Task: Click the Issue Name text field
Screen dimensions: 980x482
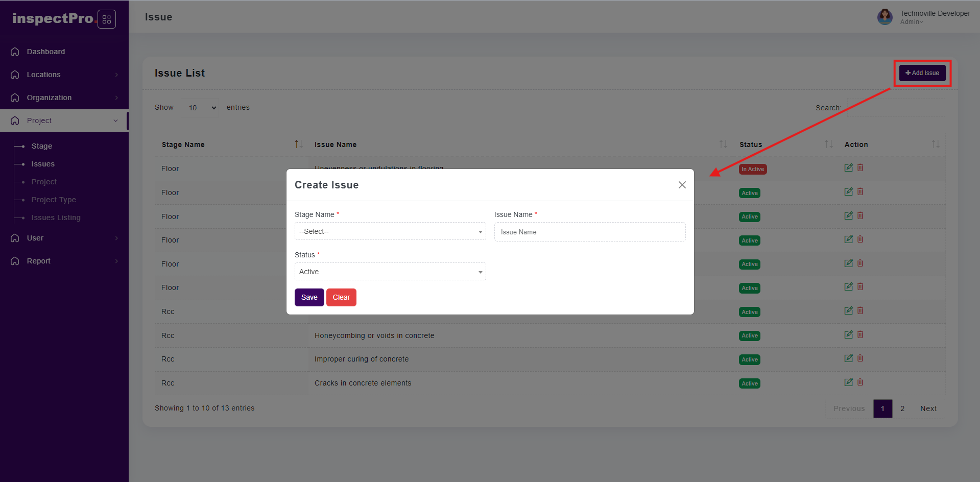Action: coord(589,232)
